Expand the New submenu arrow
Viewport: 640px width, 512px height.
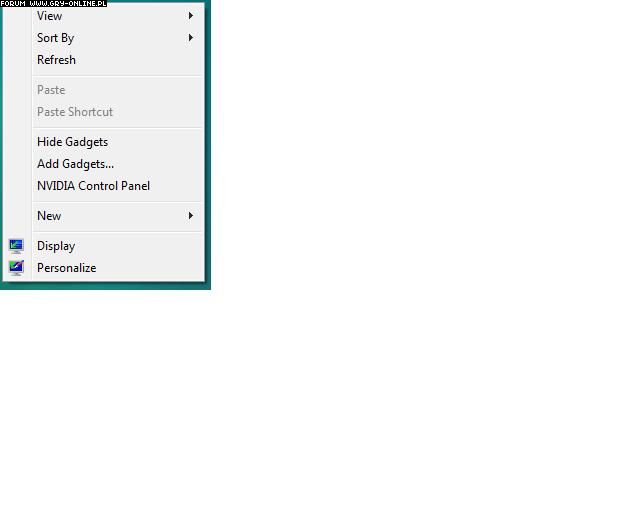click(190, 216)
